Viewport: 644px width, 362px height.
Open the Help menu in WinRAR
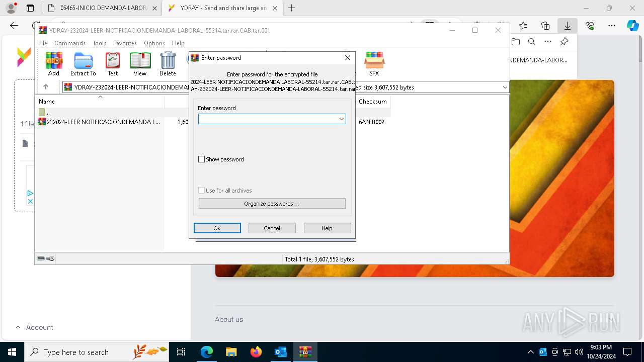pyautogui.click(x=178, y=43)
